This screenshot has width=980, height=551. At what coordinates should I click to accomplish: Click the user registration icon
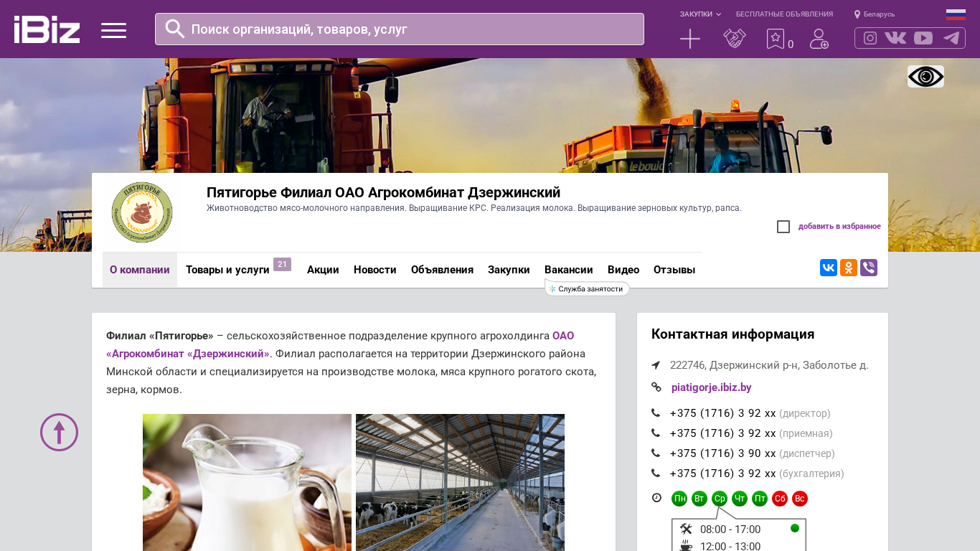(819, 39)
